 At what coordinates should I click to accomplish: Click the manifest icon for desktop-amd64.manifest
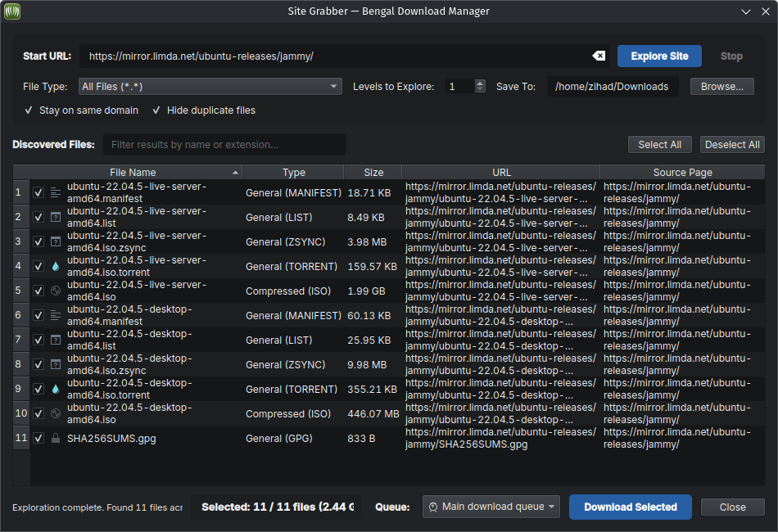(x=56, y=315)
